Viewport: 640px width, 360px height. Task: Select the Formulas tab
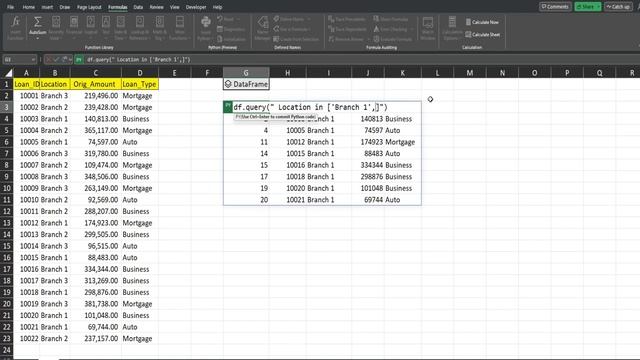tap(118, 7)
